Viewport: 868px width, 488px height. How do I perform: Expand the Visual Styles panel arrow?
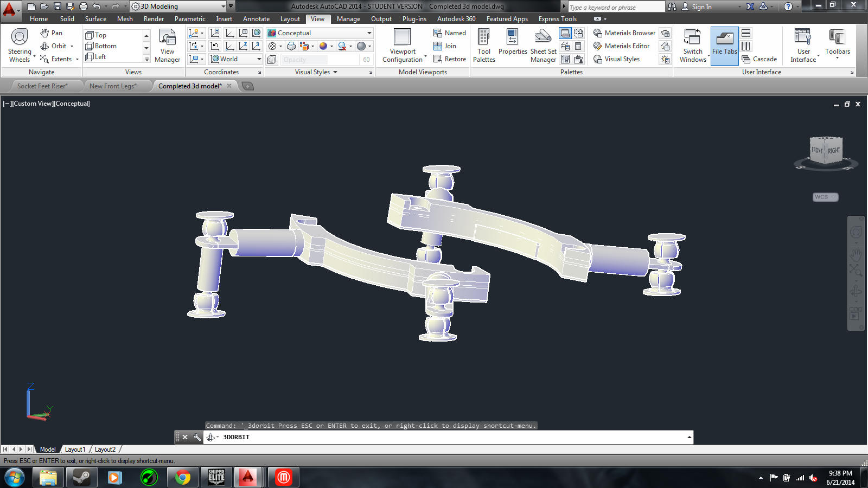coord(335,72)
